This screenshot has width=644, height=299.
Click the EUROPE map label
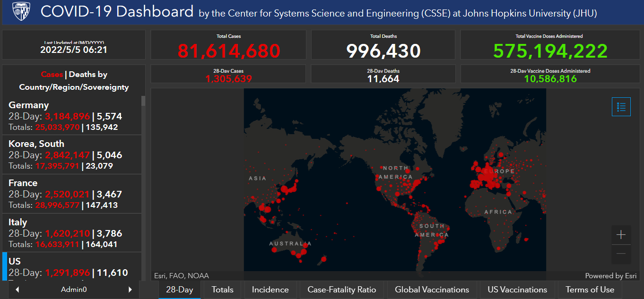point(499,171)
